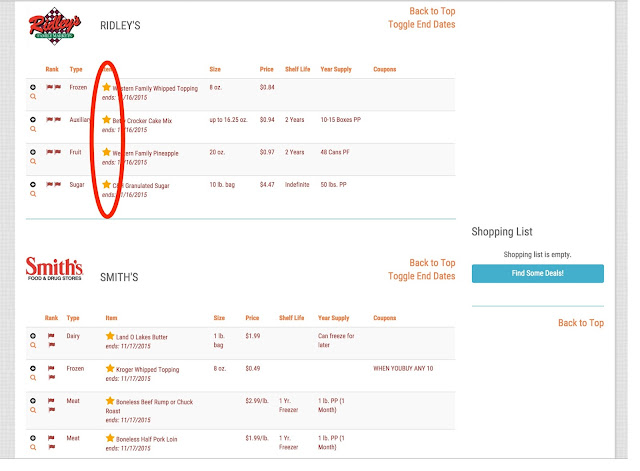Screen dimensions: 640x471
Task: Click star icon on Land O Lakes Butter
Action: pos(110,336)
